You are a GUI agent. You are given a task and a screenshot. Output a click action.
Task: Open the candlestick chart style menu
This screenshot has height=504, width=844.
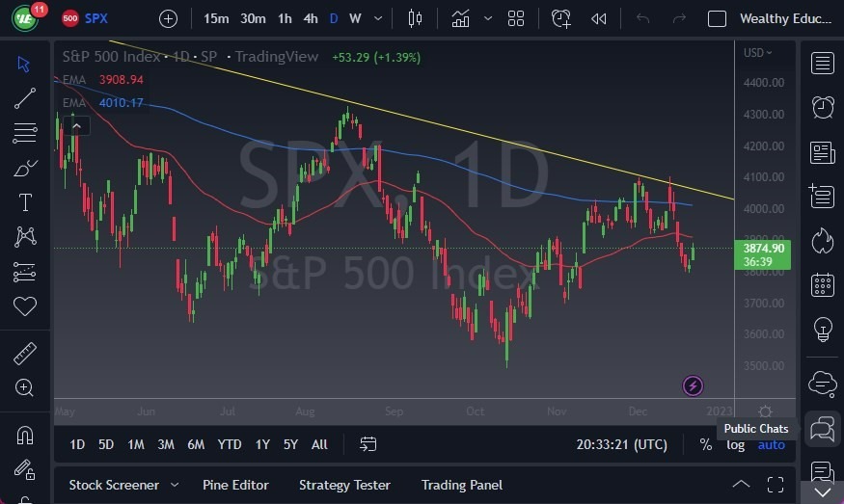coord(415,19)
